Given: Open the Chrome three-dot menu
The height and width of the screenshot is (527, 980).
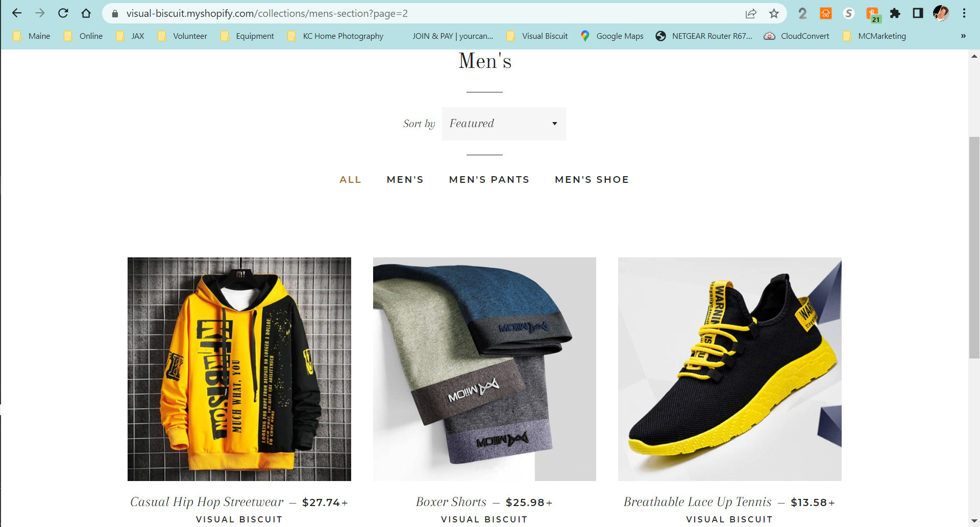Looking at the screenshot, I should coord(964,13).
